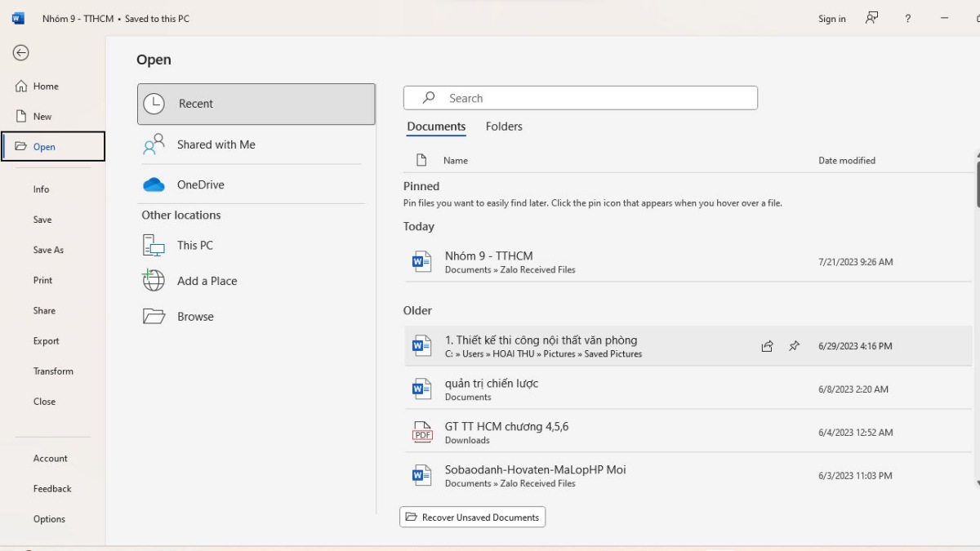Open the feedback person icon in title bar
Screen dimensions: 980x551
tap(872, 18)
